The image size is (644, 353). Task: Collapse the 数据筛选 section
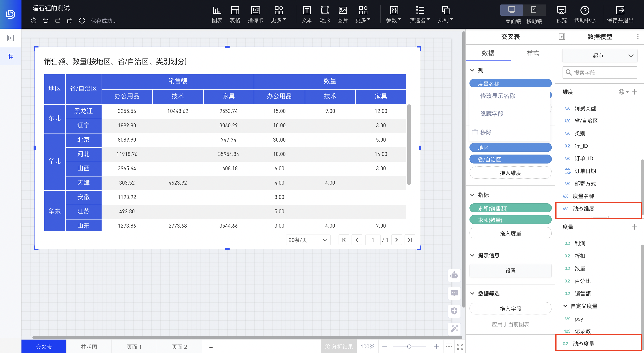[x=472, y=293]
